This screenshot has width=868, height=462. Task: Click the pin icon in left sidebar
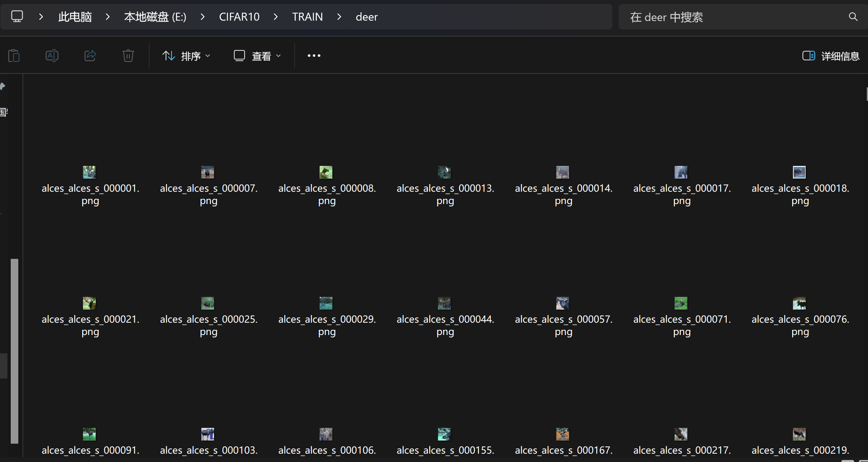3,86
